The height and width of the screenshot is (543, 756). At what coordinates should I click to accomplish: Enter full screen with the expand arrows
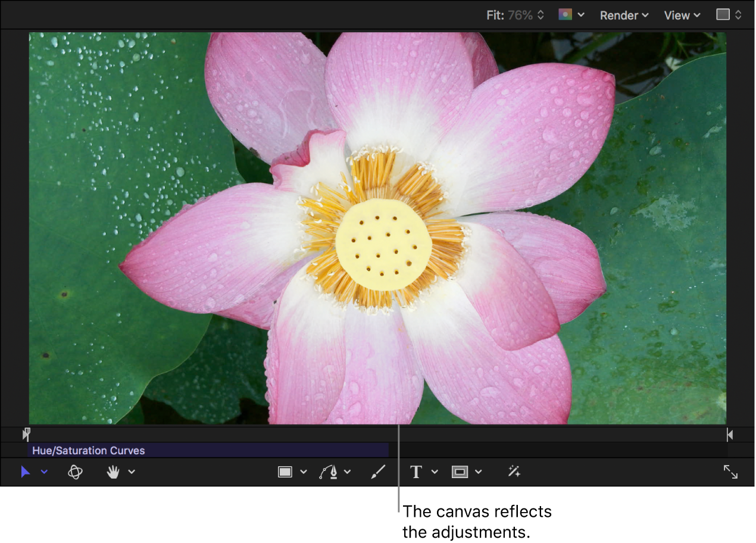click(731, 472)
